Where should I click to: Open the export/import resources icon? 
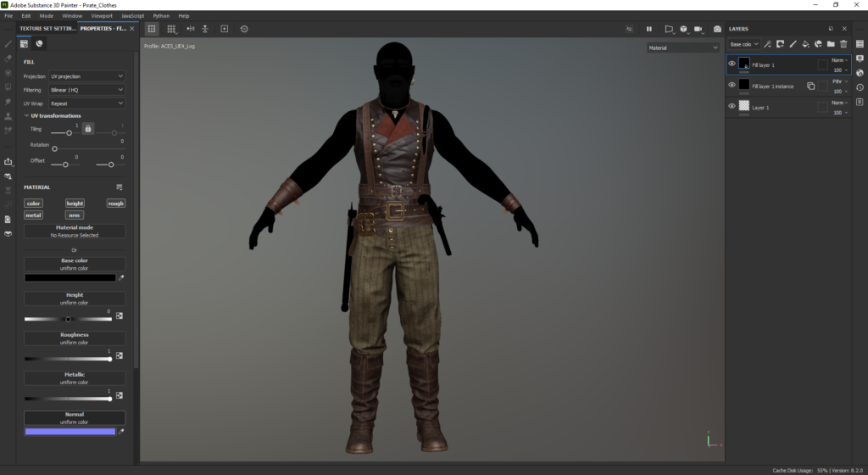tap(8, 162)
